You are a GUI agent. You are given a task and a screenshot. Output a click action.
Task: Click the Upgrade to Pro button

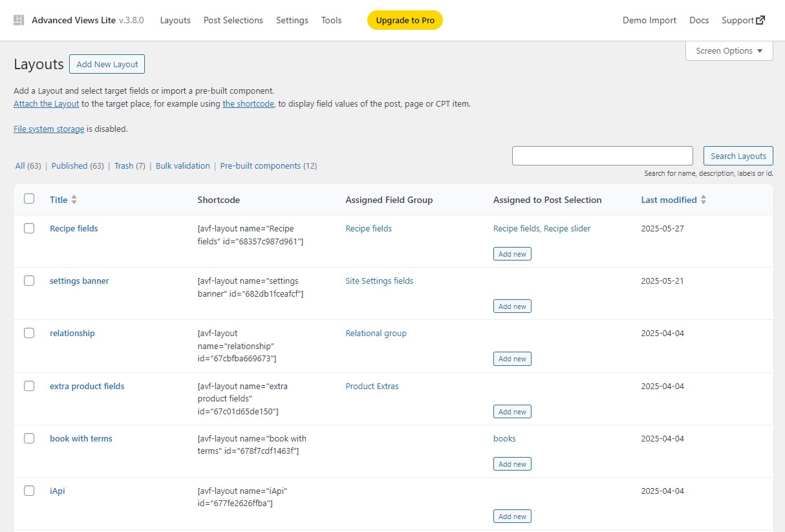tap(405, 20)
